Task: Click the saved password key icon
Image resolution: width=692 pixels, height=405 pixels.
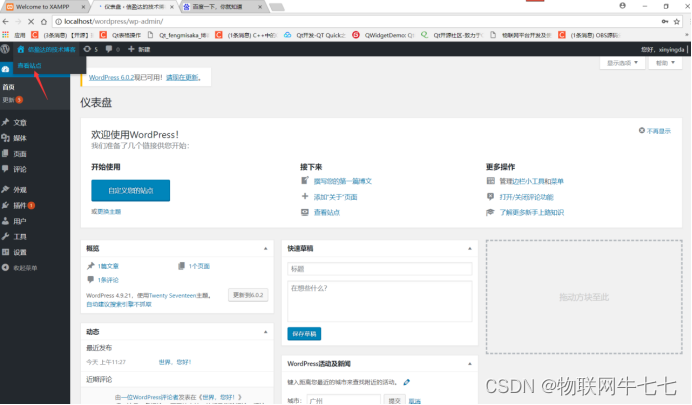Action: (665, 21)
